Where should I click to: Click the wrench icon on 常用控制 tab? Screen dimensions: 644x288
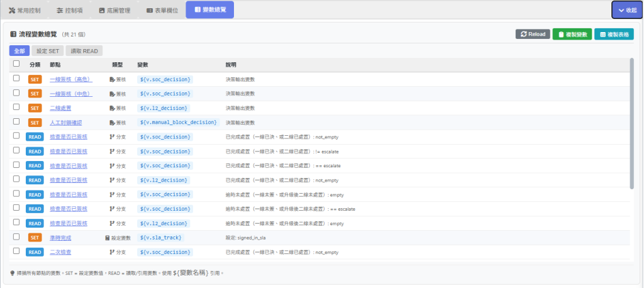click(x=12, y=11)
